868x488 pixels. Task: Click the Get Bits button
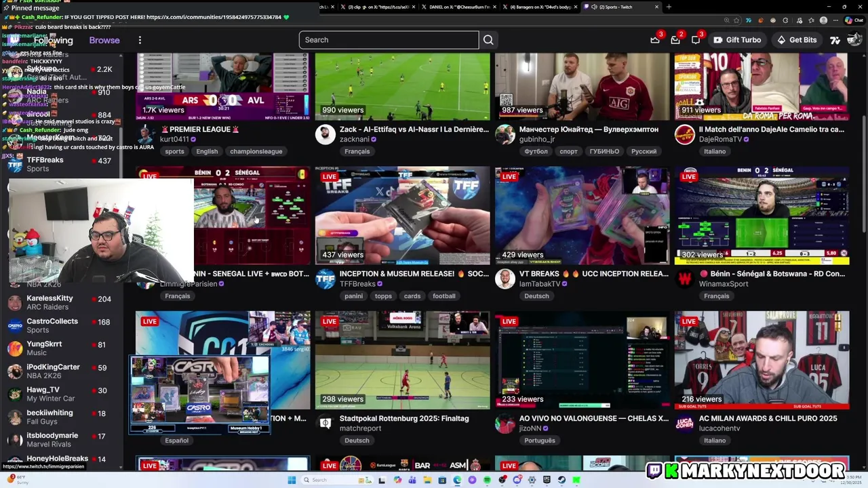click(x=796, y=40)
